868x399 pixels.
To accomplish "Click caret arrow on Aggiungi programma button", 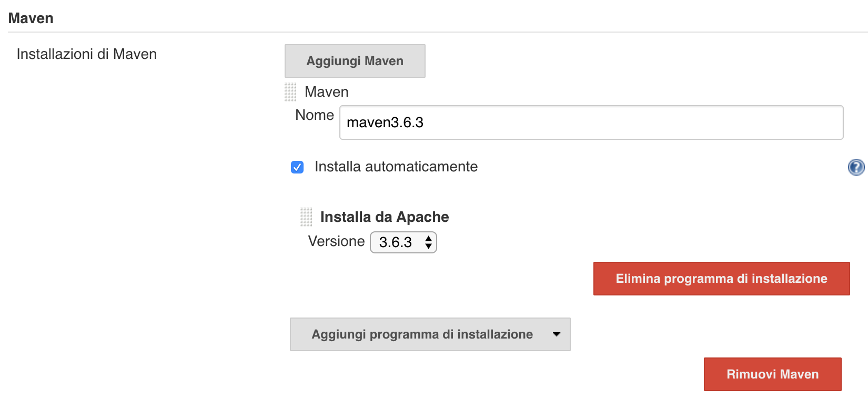I will coord(557,334).
